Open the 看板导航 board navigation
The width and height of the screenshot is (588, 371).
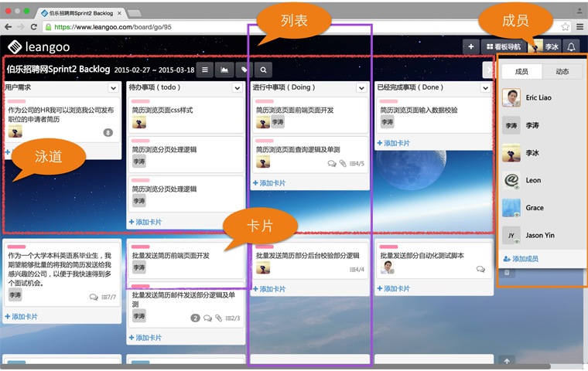coord(504,47)
